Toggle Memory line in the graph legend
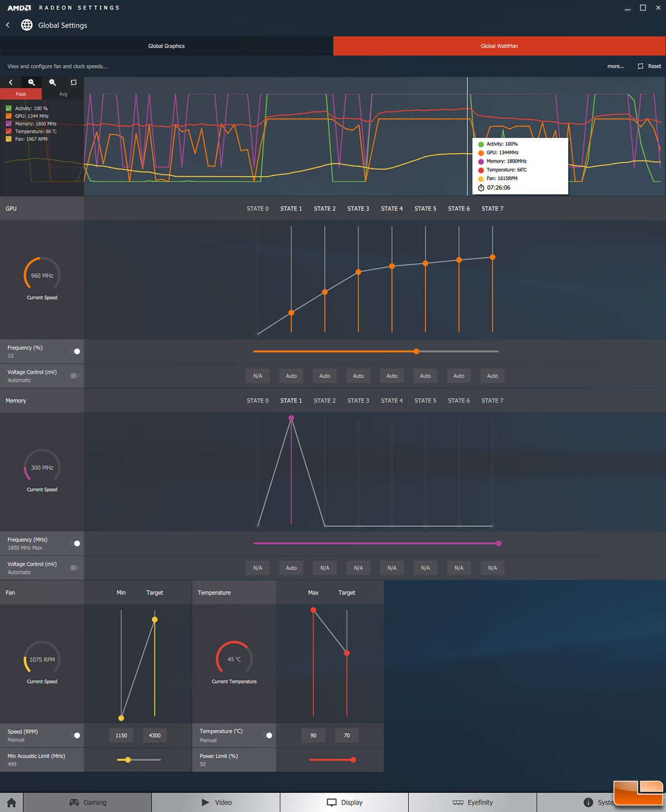666x812 pixels. (8, 124)
